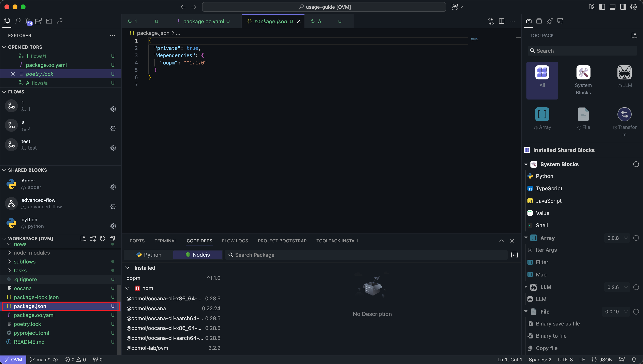Click the main* git branch indicator
Image resolution: width=643 pixels, height=364 pixels.
coord(40,360)
